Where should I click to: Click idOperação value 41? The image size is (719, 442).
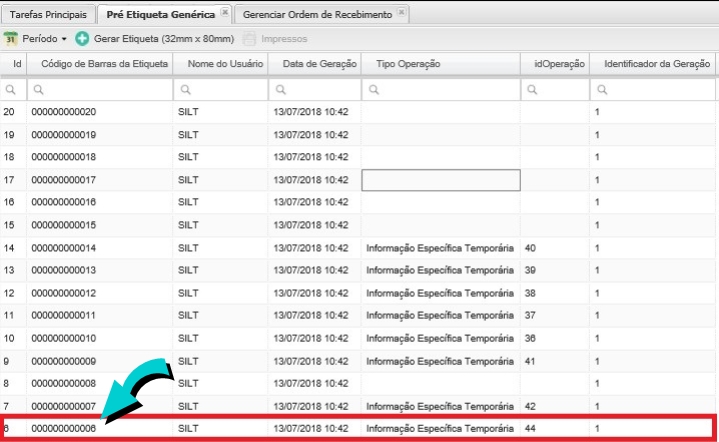(x=531, y=361)
